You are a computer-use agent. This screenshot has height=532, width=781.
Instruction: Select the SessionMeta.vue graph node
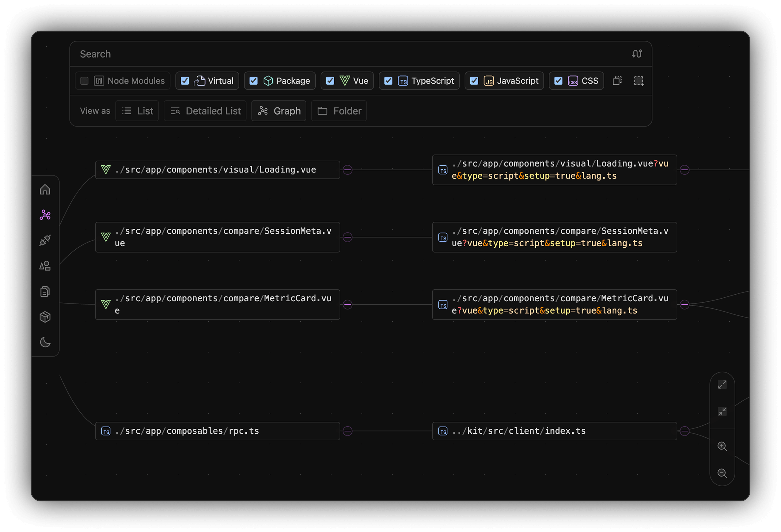tap(217, 237)
